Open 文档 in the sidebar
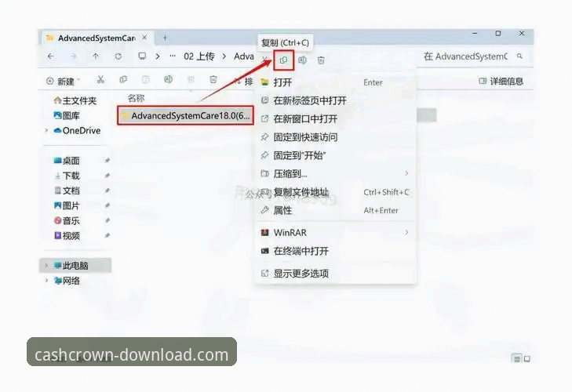The image size is (572, 392). tap(67, 191)
